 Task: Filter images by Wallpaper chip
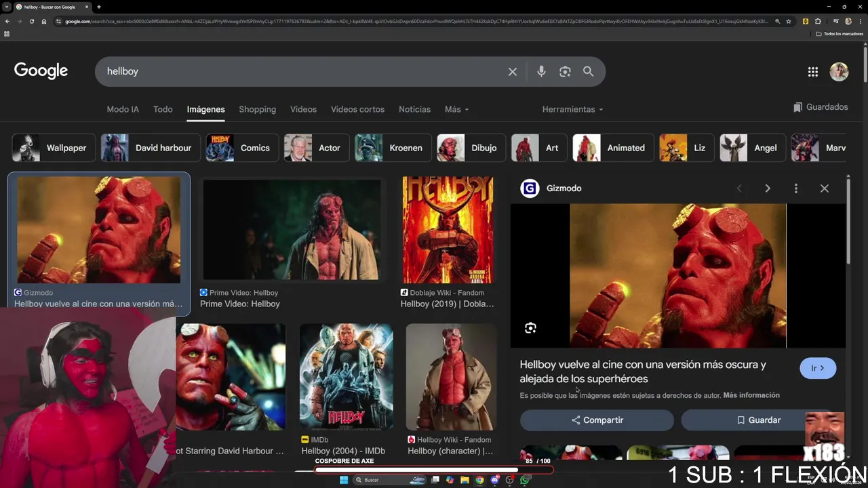pos(54,148)
